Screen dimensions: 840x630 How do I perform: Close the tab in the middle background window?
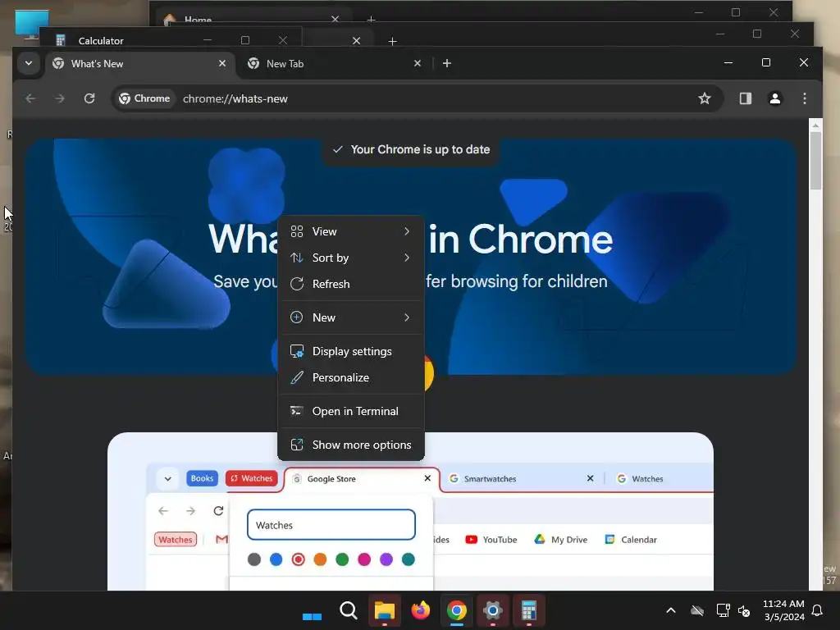pos(356,41)
